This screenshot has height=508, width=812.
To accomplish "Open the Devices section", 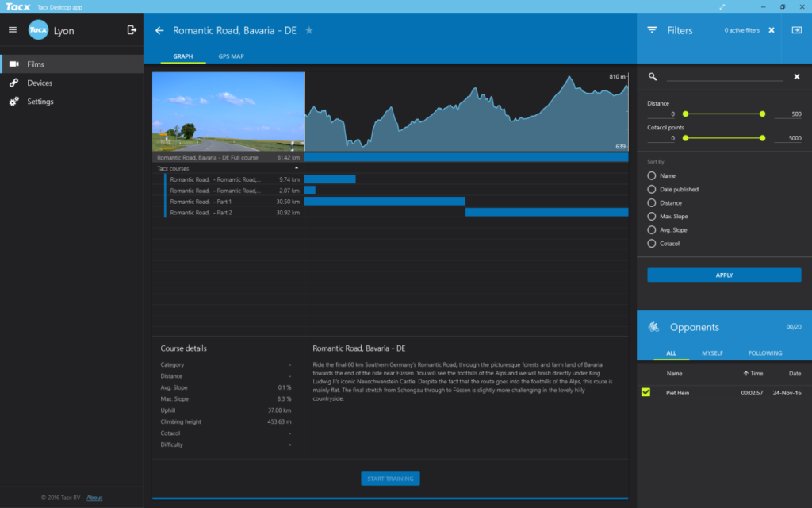I will [72, 83].
